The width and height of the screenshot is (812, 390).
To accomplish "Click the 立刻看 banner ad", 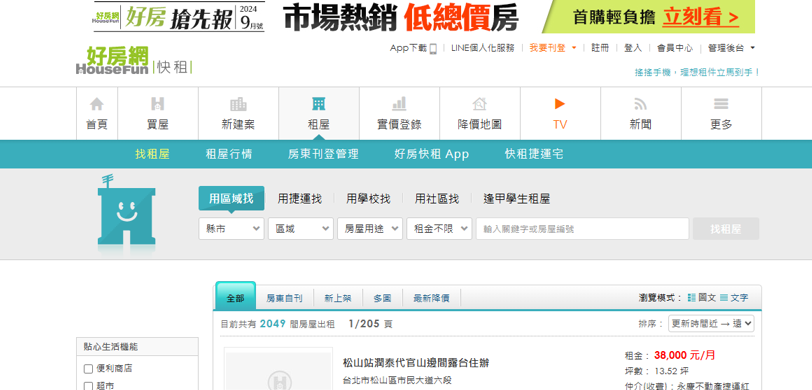I will click(x=700, y=17).
